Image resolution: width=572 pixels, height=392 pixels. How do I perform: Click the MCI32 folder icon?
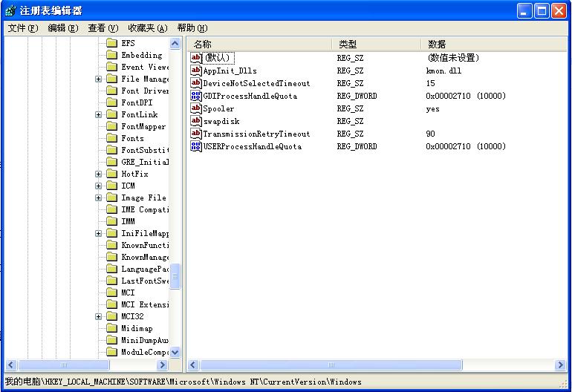[111, 316]
